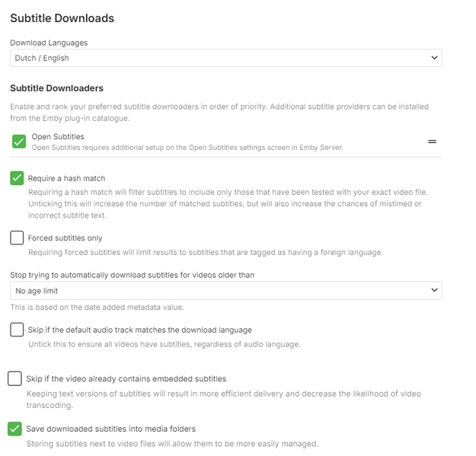Uncheck the Open Subtitles downloader checkbox

tap(19, 142)
